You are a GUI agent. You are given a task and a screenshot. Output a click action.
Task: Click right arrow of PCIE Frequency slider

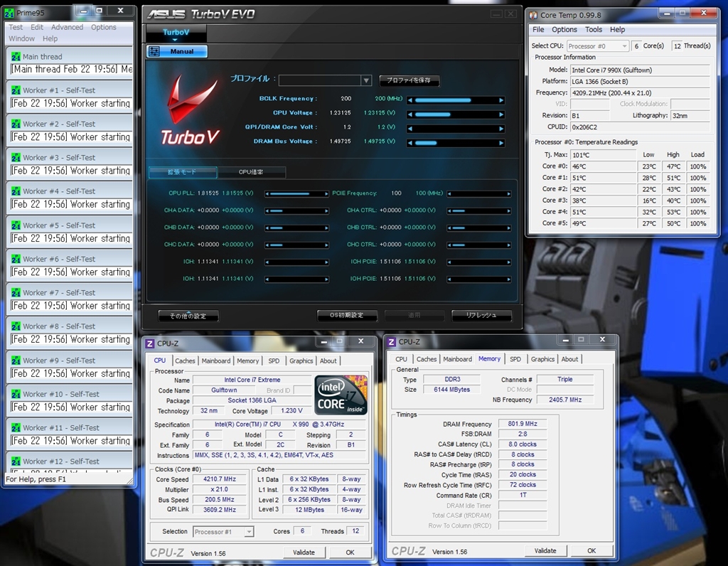pos(508,193)
